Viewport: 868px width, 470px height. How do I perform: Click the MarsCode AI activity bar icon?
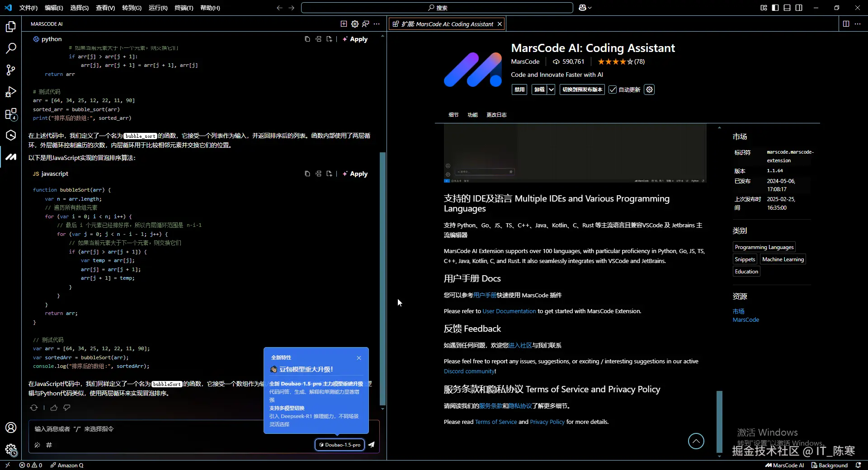click(11, 157)
